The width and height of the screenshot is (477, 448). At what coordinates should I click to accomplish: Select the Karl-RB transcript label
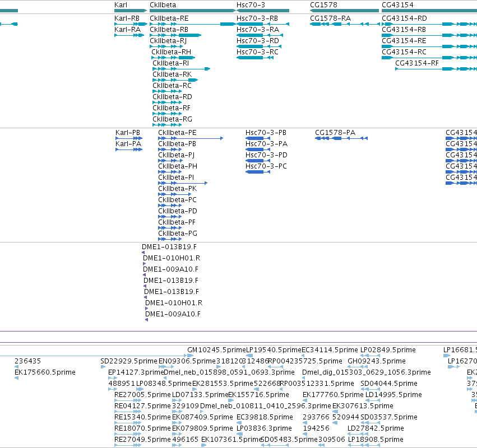pos(127,18)
